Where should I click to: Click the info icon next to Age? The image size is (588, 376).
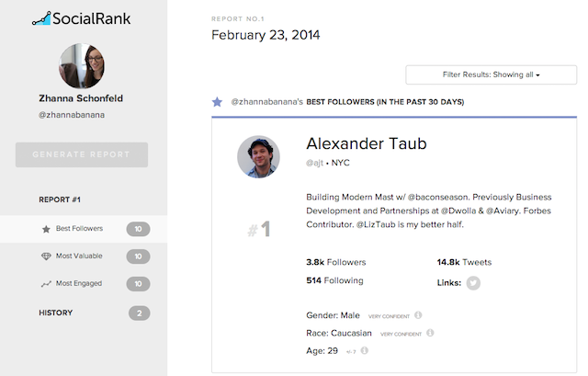[x=365, y=350]
